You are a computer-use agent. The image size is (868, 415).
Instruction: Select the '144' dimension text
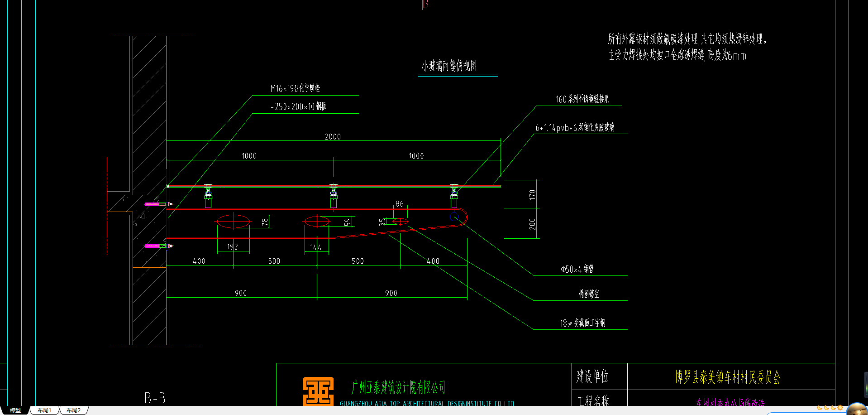pyautogui.click(x=315, y=248)
